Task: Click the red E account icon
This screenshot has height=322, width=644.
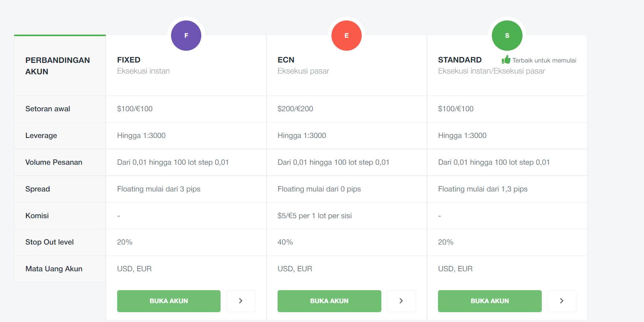Action: click(x=346, y=35)
